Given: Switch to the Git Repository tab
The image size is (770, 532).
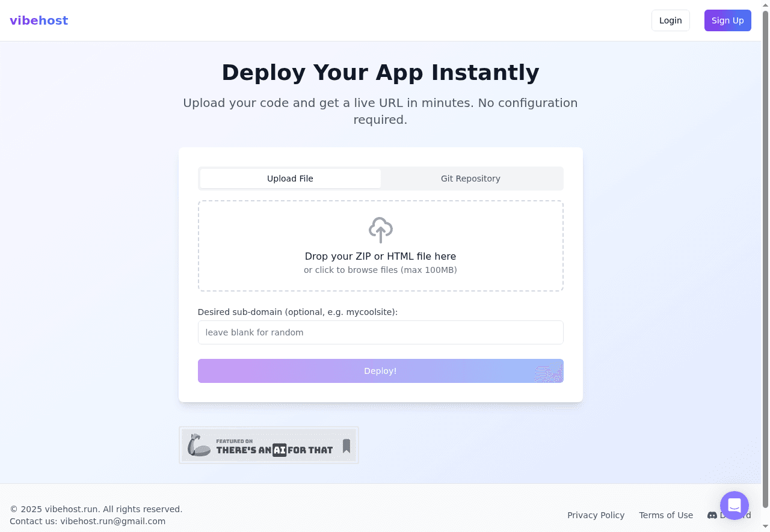Looking at the screenshot, I should 470,179.
